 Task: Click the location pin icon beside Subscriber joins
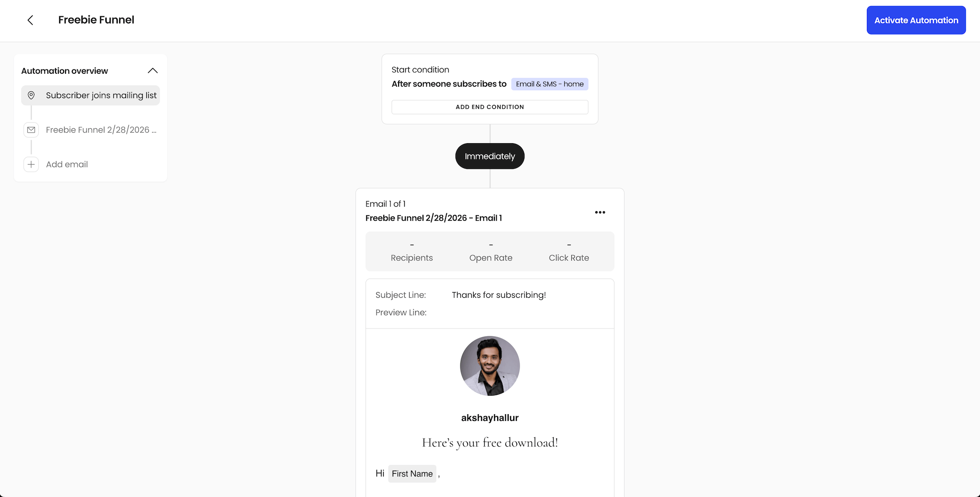pyautogui.click(x=32, y=95)
